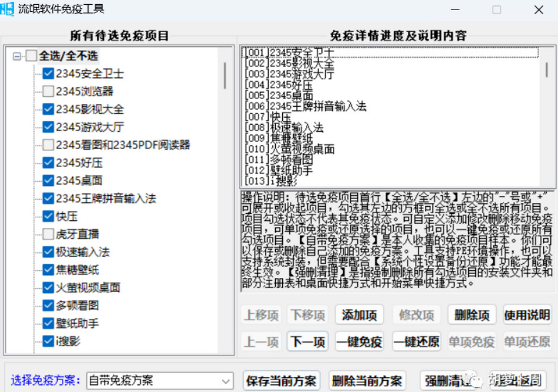Click the 单项免疫 button
The width and height of the screenshot is (558, 392).
point(472,342)
